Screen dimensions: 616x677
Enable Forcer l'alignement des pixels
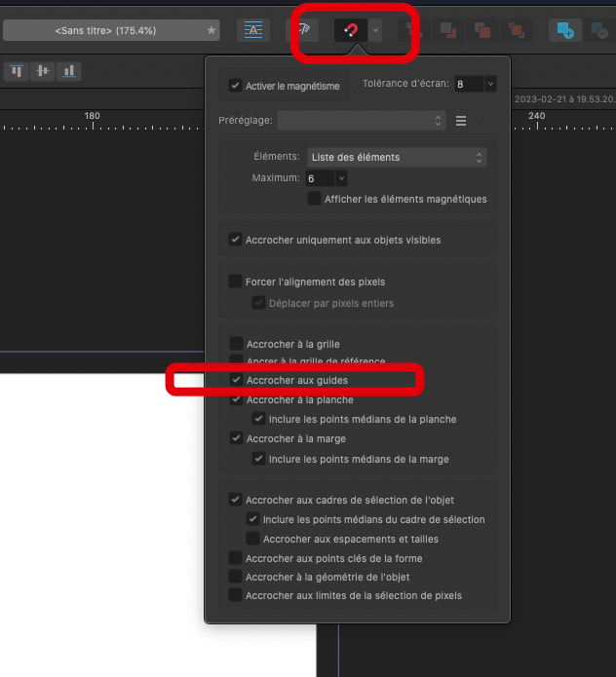(235, 282)
